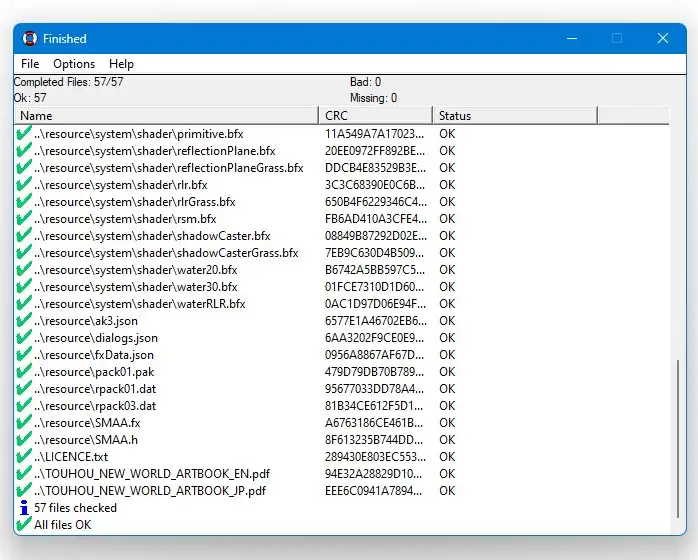Open the Help menu

(x=121, y=64)
